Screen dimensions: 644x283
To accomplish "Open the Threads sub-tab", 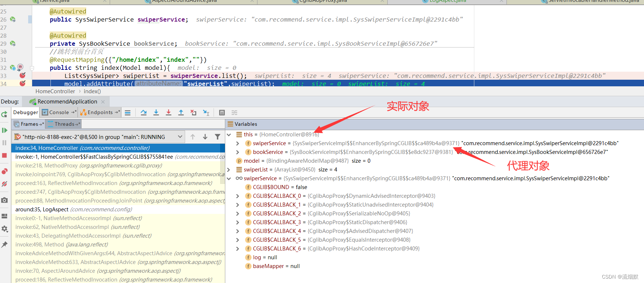I will 64,124.
